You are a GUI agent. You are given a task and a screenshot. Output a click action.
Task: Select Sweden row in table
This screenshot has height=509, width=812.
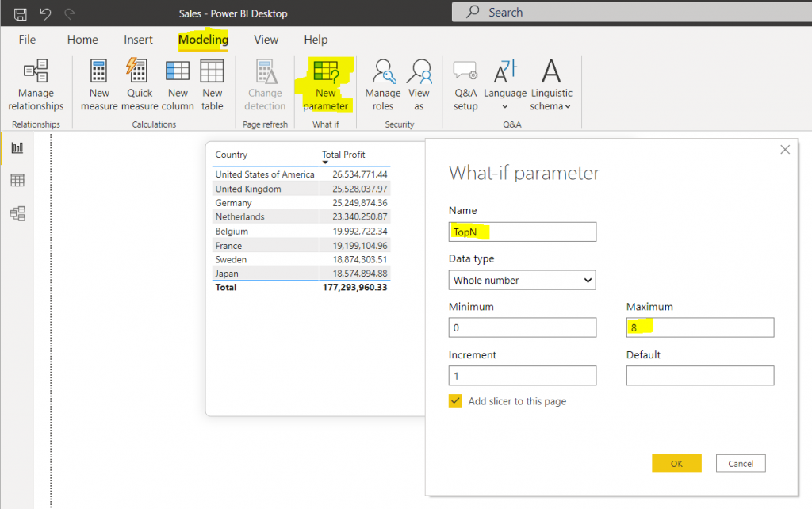click(x=301, y=259)
